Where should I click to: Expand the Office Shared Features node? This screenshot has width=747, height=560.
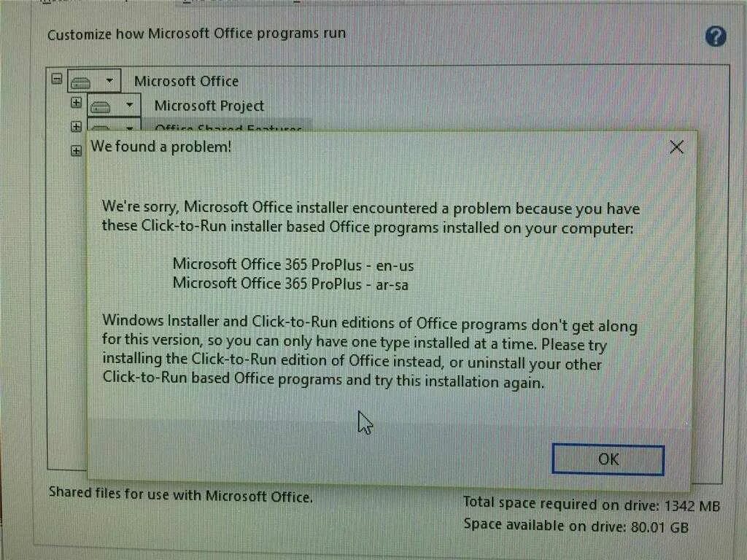coord(76,126)
